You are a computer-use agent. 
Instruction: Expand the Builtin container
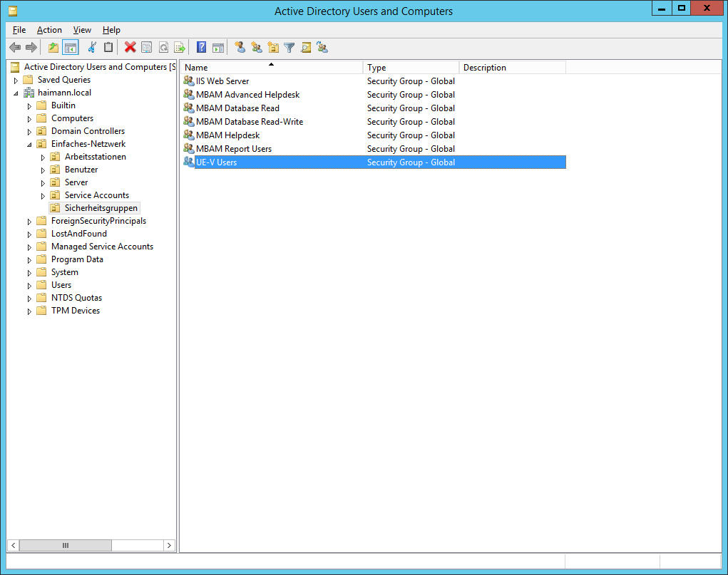29,106
